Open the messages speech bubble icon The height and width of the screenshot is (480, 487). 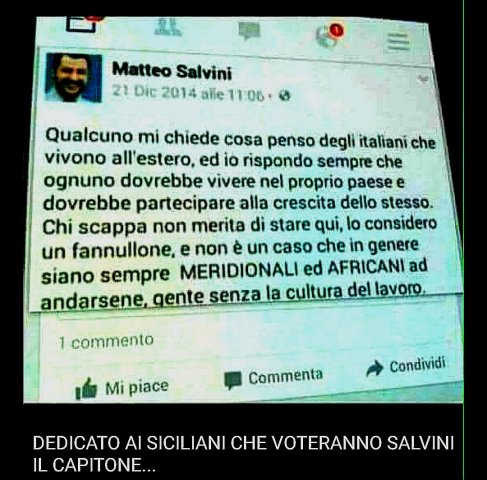click(249, 31)
